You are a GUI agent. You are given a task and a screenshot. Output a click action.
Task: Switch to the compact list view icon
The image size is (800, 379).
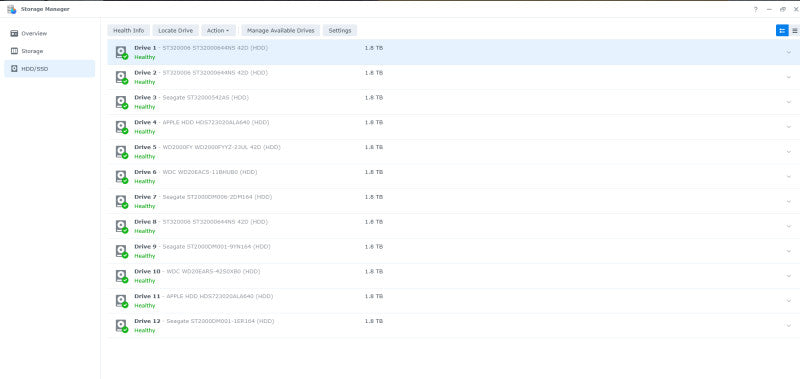tap(794, 31)
